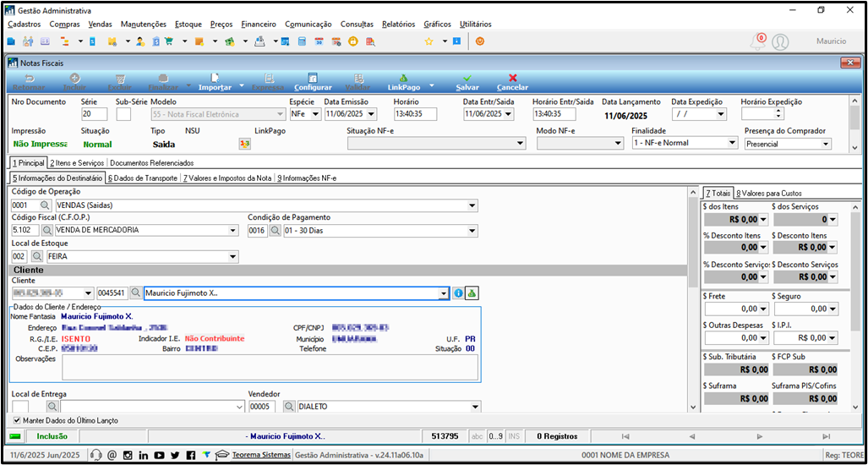Screen dimensions: 868x465
Task: Switch to Dados de Transporte tab
Action: (x=143, y=178)
